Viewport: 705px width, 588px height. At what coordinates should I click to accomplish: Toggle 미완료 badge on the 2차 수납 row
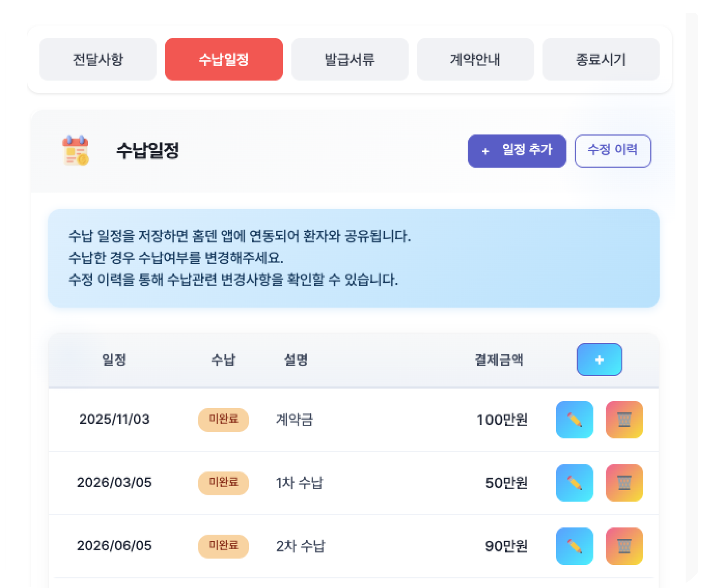tap(223, 546)
